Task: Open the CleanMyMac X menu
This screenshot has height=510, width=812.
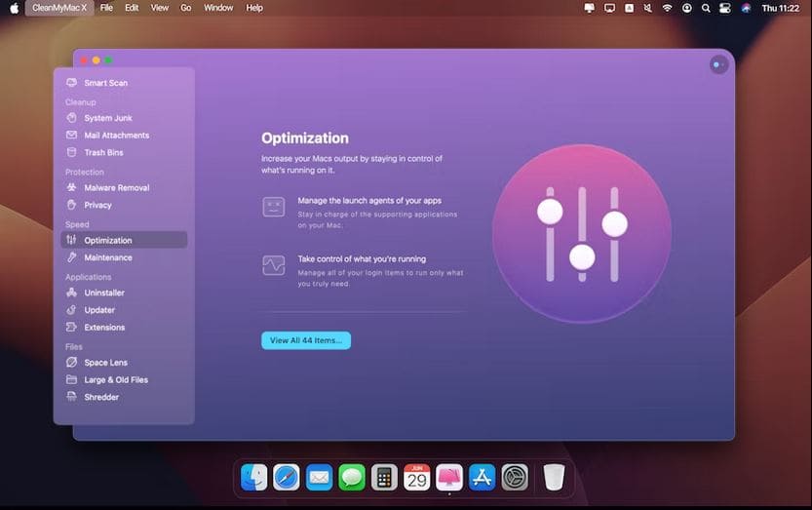Action: point(59,8)
